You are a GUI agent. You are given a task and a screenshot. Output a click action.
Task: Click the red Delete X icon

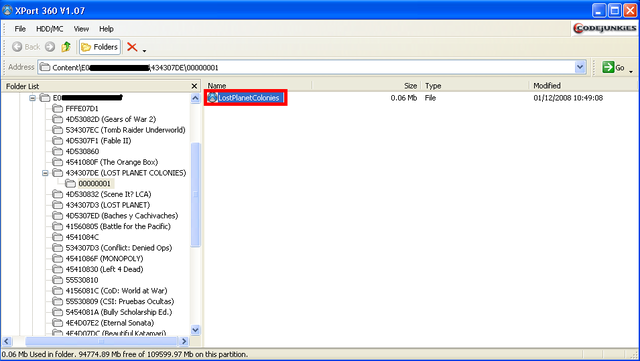(x=132, y=47)
